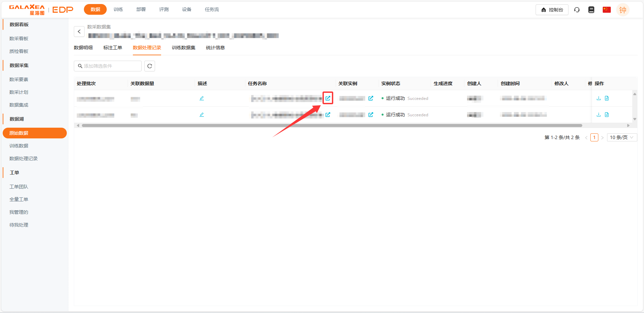View document for second row record

click(607, 115)
